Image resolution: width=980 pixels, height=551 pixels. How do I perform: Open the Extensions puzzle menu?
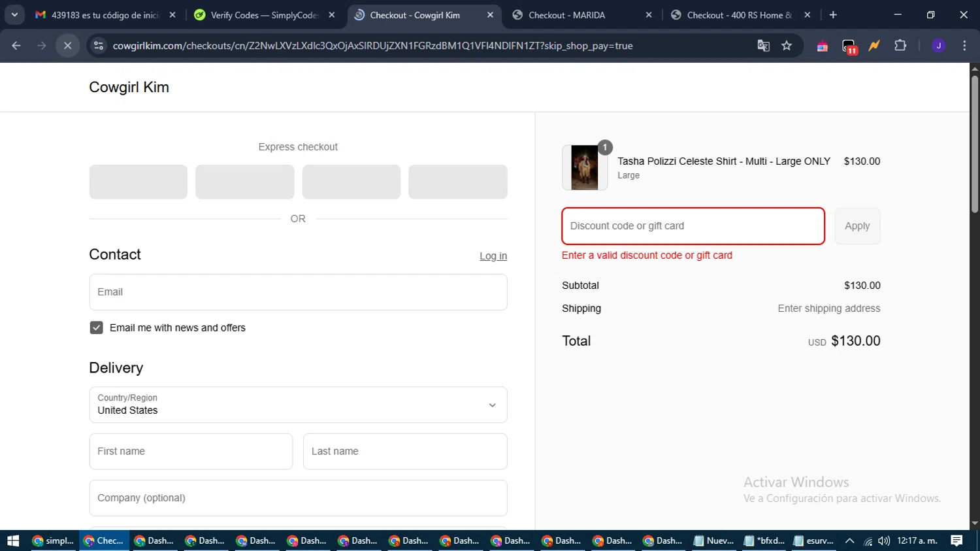coord(900,46)
